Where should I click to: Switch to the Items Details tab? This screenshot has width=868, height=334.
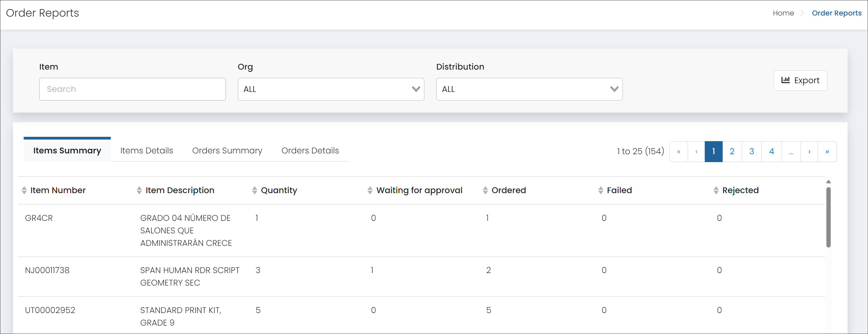(146, 150)
